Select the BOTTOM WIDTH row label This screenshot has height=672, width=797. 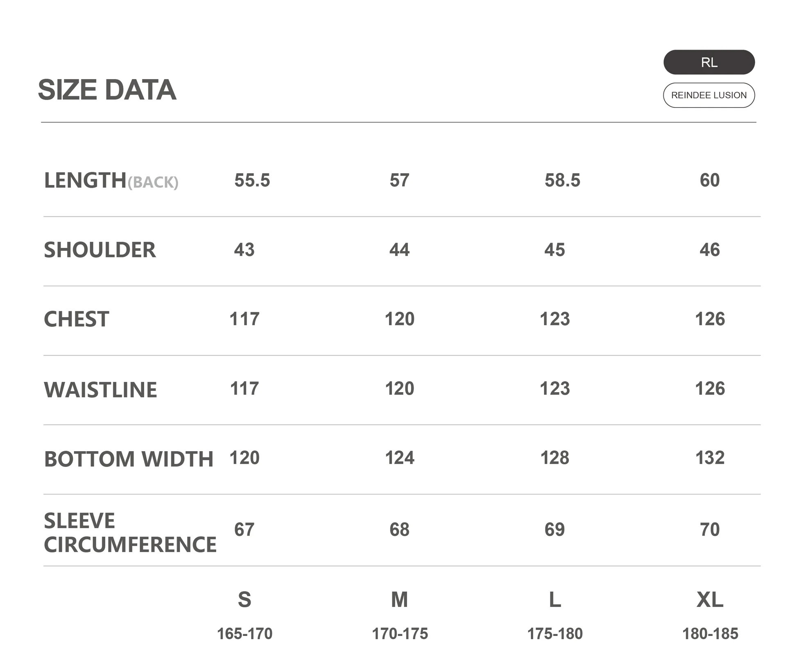(x=129, y=459)
